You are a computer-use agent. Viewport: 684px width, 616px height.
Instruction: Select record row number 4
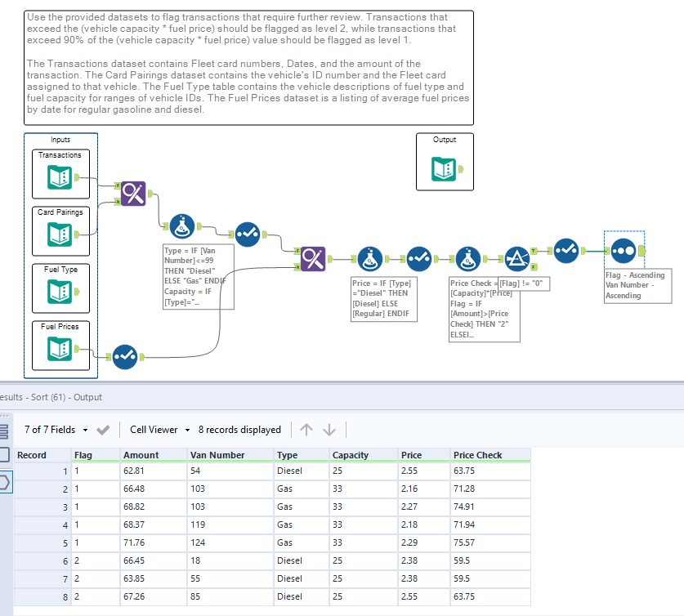42,524
